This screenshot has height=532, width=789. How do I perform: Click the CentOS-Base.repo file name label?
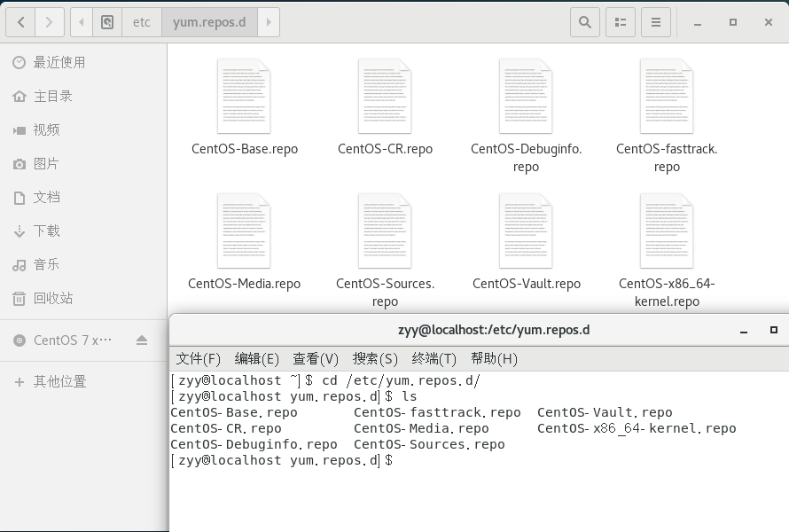coord(245,149)
